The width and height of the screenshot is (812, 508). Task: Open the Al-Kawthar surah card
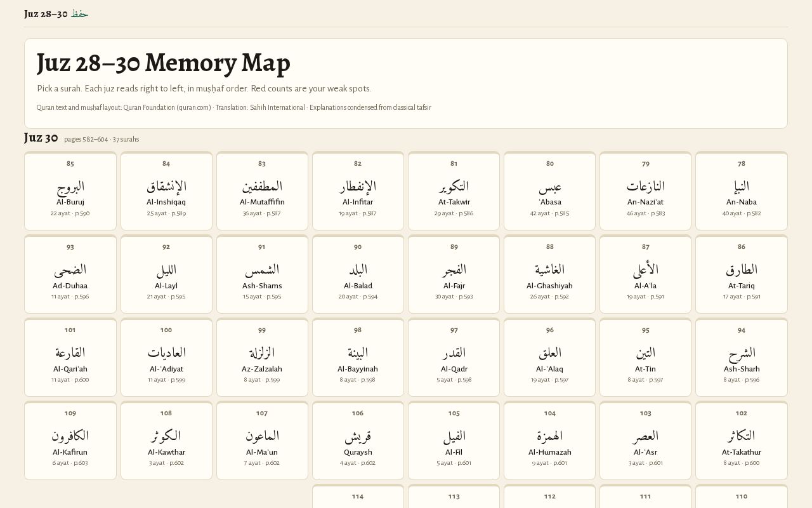point(166,440)
